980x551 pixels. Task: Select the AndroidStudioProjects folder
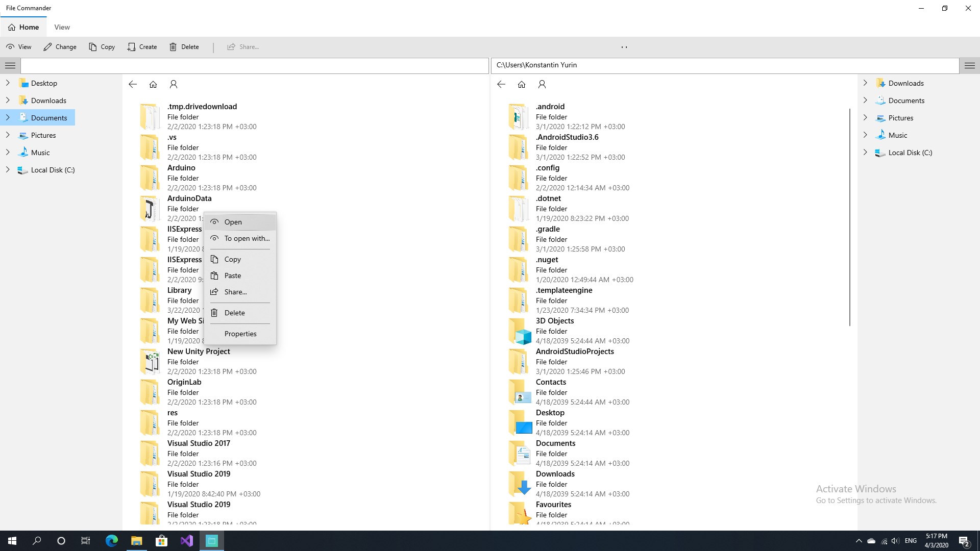(x=574, y=352)
